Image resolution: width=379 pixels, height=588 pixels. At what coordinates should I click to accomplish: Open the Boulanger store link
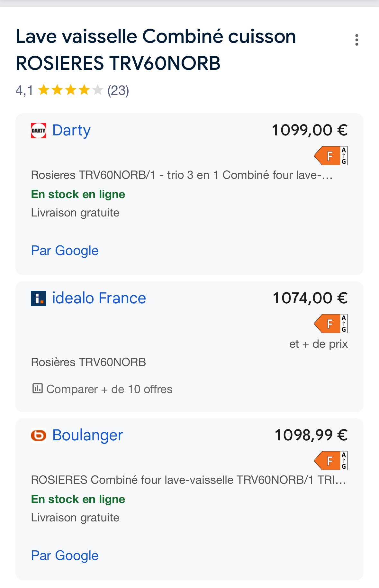[x=87, y=436]
